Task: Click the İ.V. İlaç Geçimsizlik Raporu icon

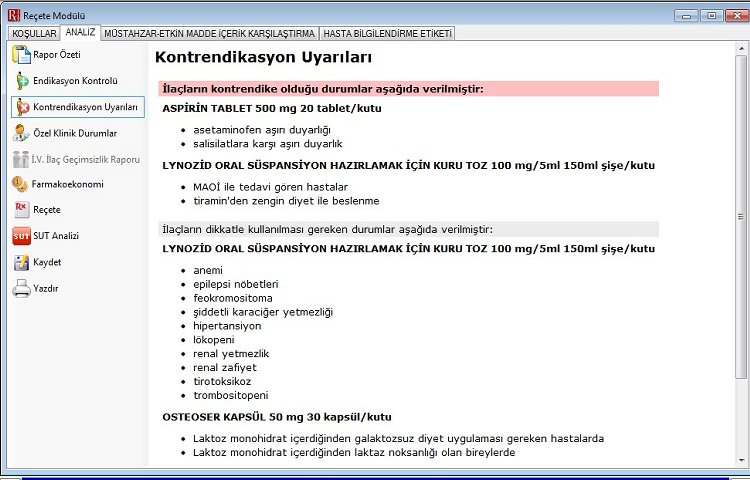Action: 21,159
